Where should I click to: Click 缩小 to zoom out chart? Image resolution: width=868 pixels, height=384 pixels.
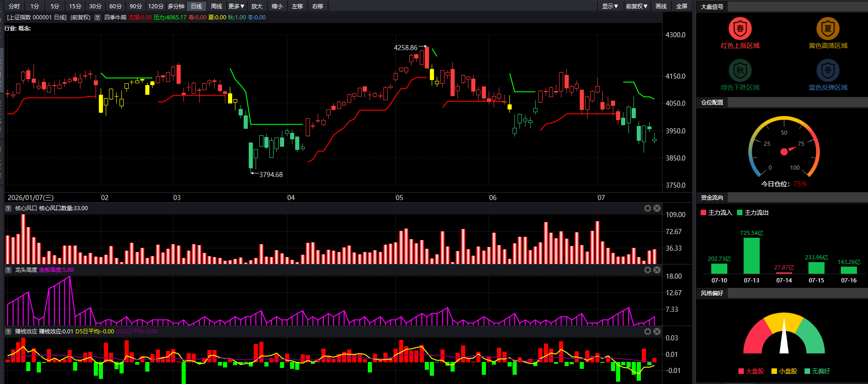tap(277, 6)
